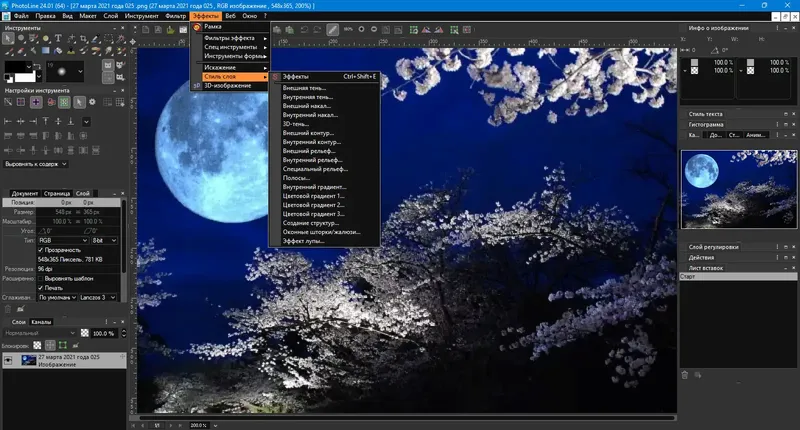Open the RGB type dropdown
Screen dimensions: 800x430
[x=63, y=240]
